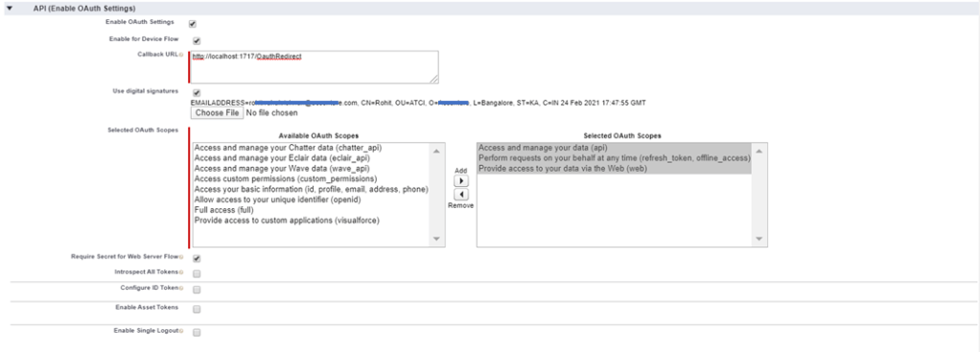This screenshot has height=352, width=980.
Task: Enable Introspect All Tokens checkbox
Action: 197,274
